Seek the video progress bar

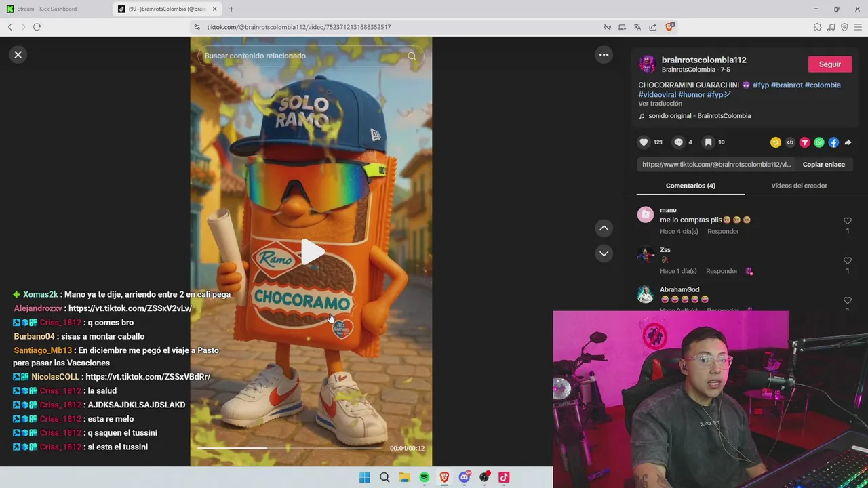pyautogui.click(x=289, y=449)
